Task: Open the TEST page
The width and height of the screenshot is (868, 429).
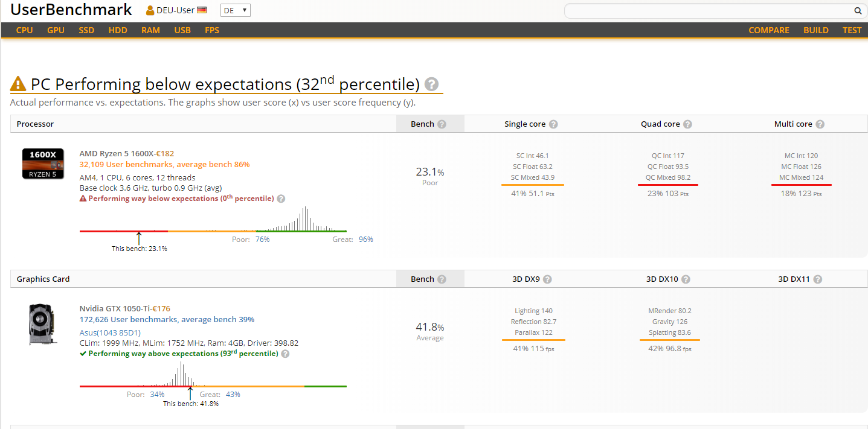Action: pos(852,30)
